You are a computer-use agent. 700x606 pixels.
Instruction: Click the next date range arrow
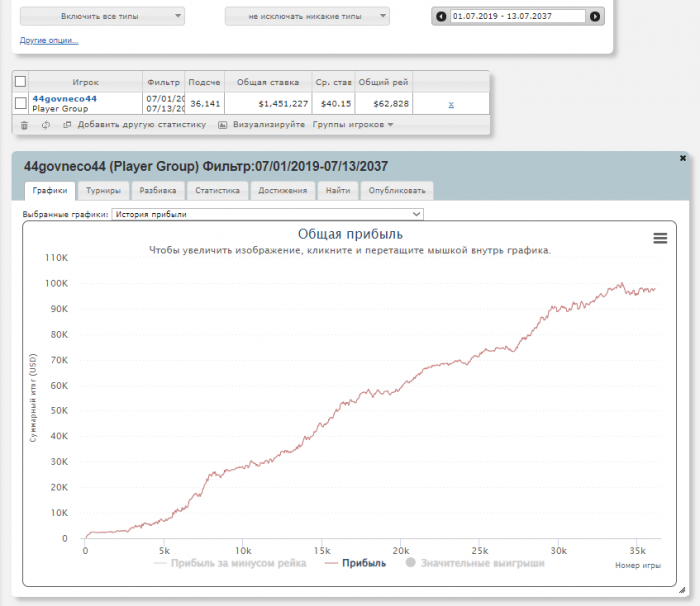595,16
